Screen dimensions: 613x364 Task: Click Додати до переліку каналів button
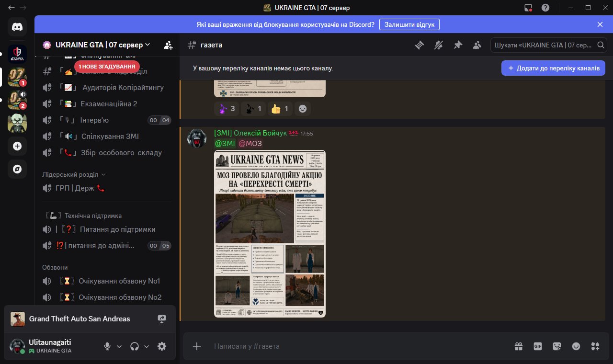[553, 68]
